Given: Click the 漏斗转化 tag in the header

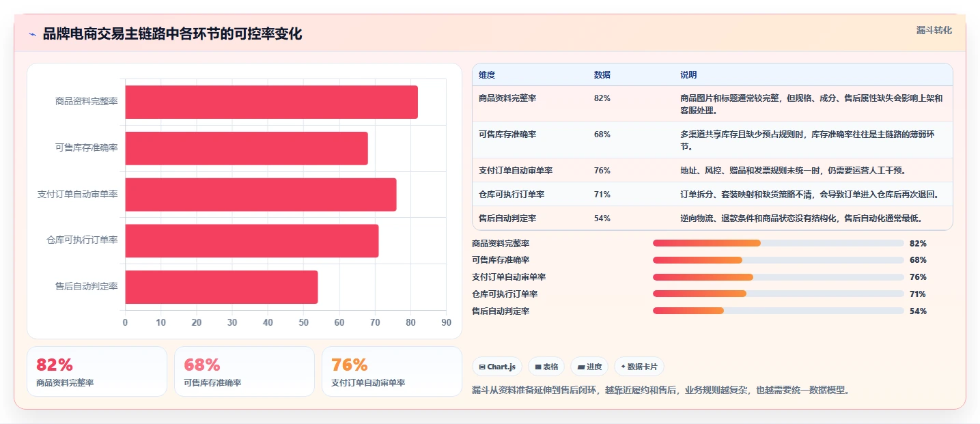Looking at the screenshot, I should pyautogui.click(x=934, y=30).
